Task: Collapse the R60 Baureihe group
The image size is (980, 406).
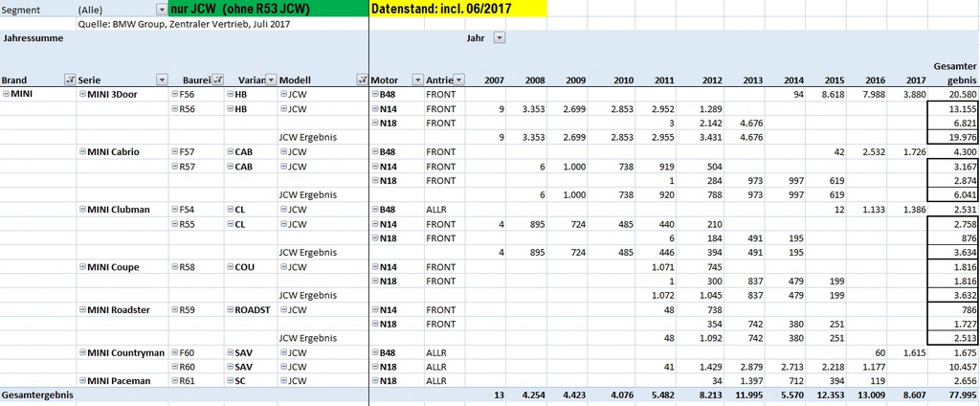Action: coord(174,367)
